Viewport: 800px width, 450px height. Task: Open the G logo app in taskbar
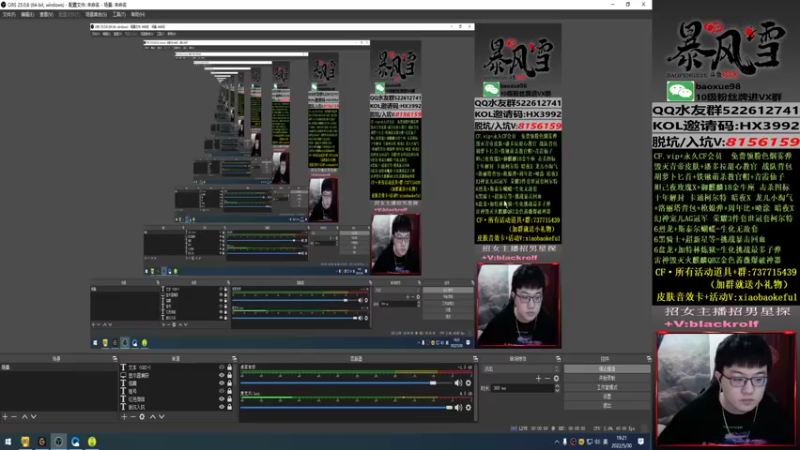pyautogui.click(x=42, y=441)
